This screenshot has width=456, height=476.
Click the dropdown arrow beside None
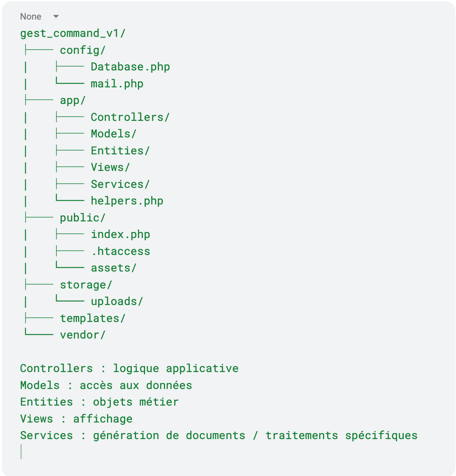(x=56, y=17)
